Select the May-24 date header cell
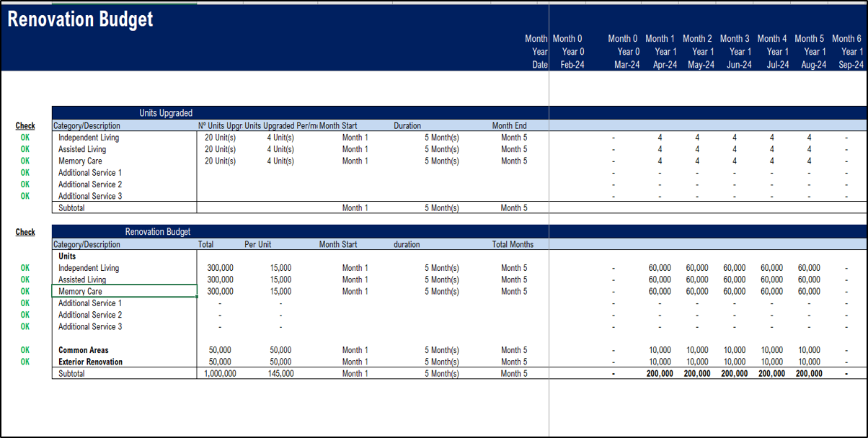 click(701, 65)
